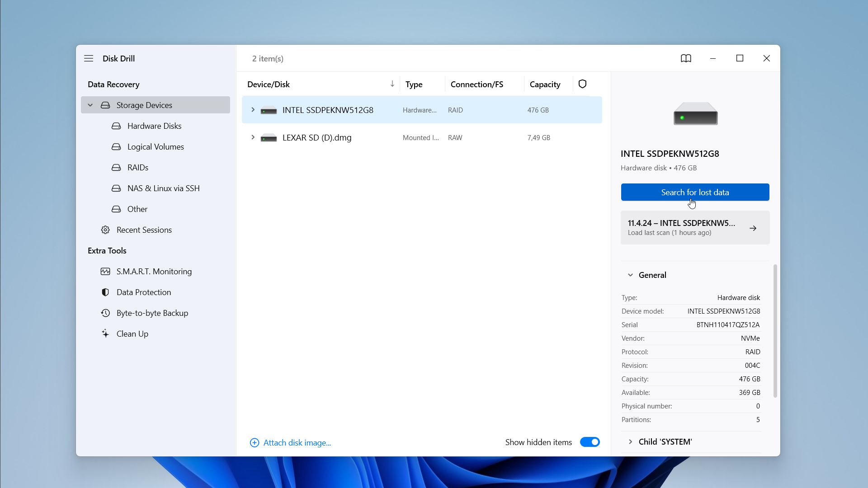Screen dimensions: 868x488
Task: Select RAIDs storage category
Action: click(x=138, y=168)
